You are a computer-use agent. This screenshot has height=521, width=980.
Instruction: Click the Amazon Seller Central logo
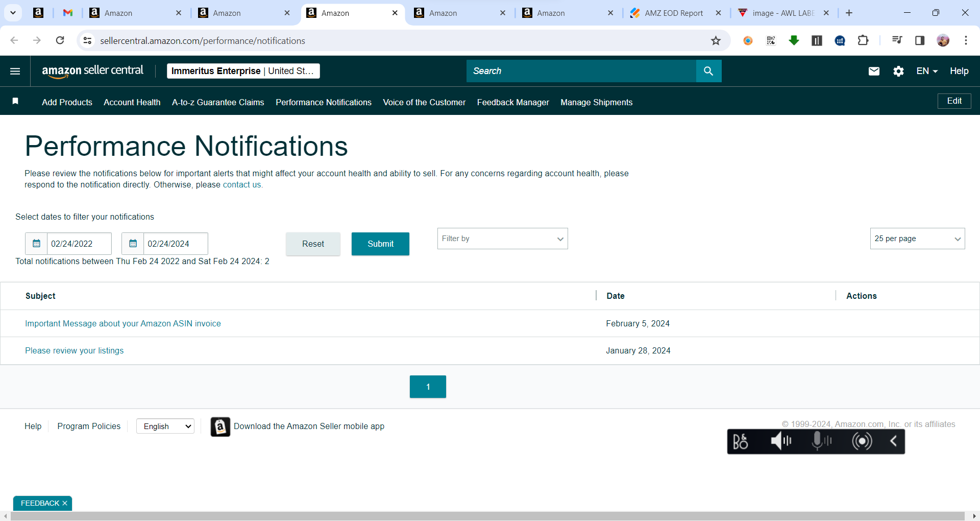93,71
